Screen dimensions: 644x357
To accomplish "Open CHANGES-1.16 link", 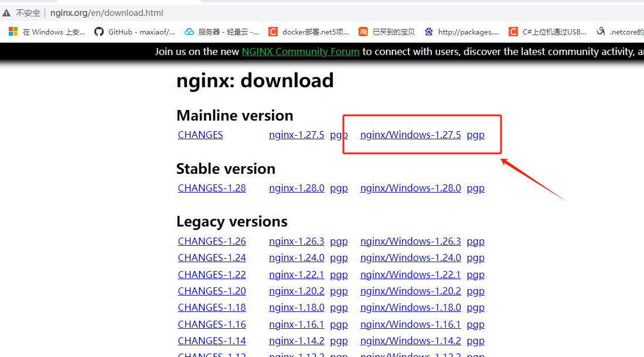I will (x=212, y=324).
